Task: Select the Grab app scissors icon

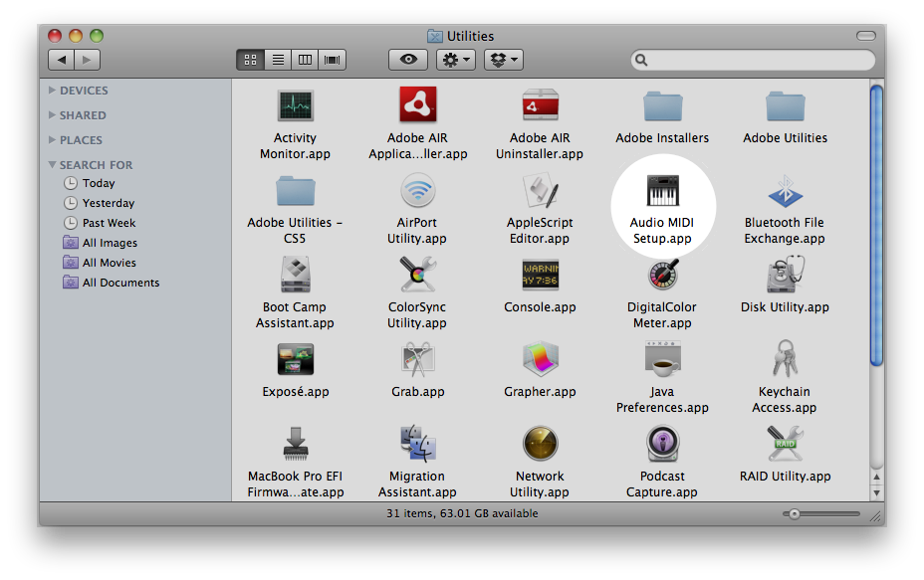Action: [418, 359]
